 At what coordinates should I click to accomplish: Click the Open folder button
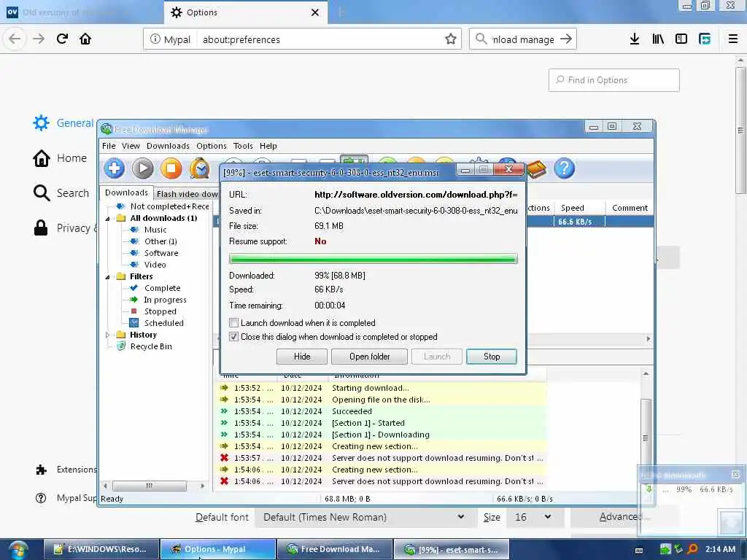click(369, 357)
